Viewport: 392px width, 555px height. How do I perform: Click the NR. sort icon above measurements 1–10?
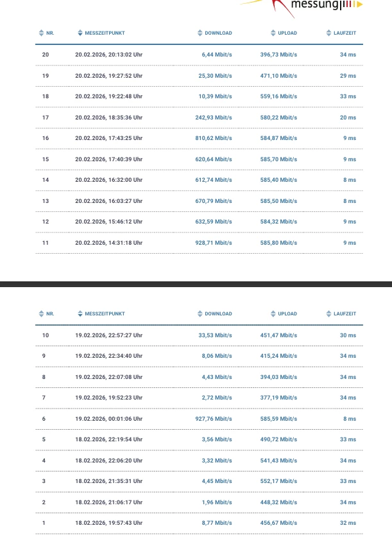[x=41, y=313]
